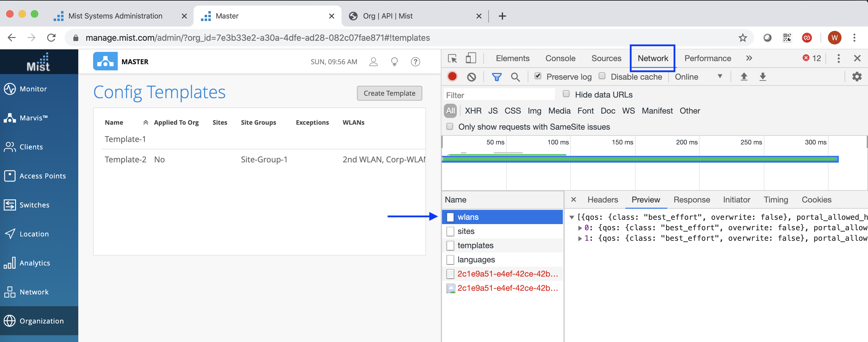This screenshot has height=342, width=868.
Task: Switch to the Console DevTools tab
Action: tap(560, 58)
